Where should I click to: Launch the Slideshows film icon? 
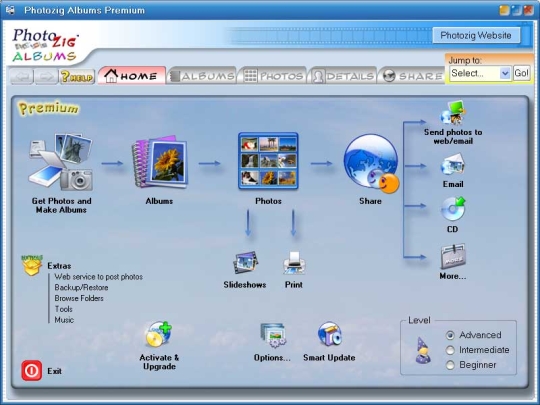[245, 263]
